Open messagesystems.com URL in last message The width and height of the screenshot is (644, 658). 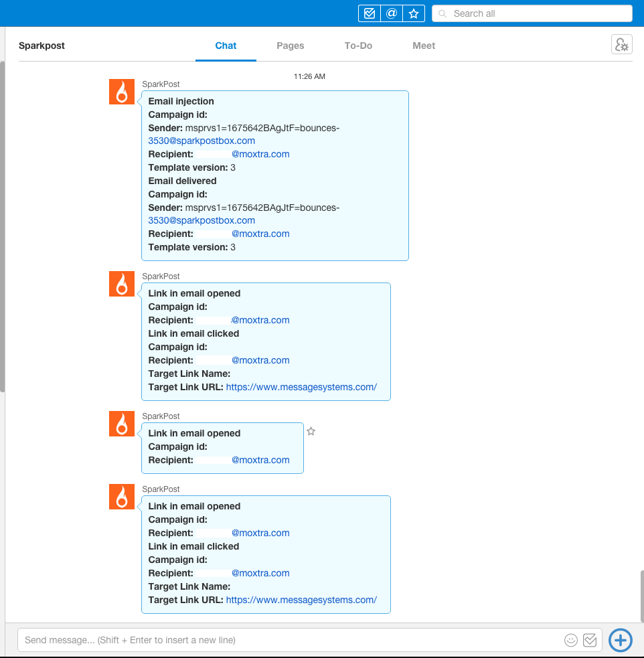[301, 600]
